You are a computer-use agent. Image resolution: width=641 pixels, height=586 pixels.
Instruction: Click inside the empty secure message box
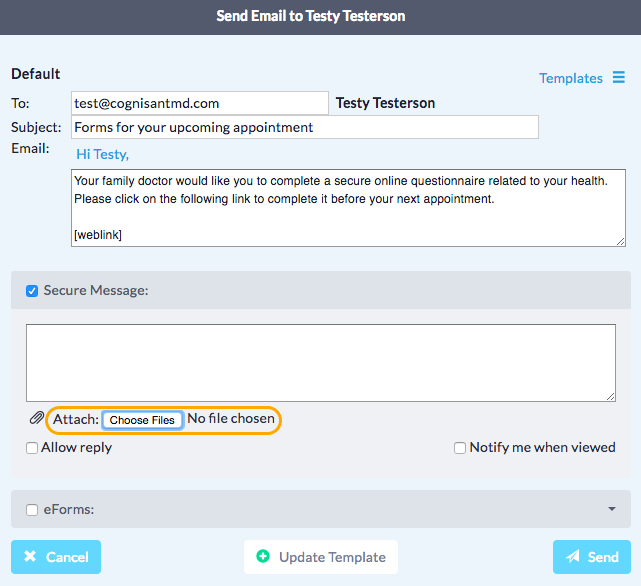pos(320,362)
